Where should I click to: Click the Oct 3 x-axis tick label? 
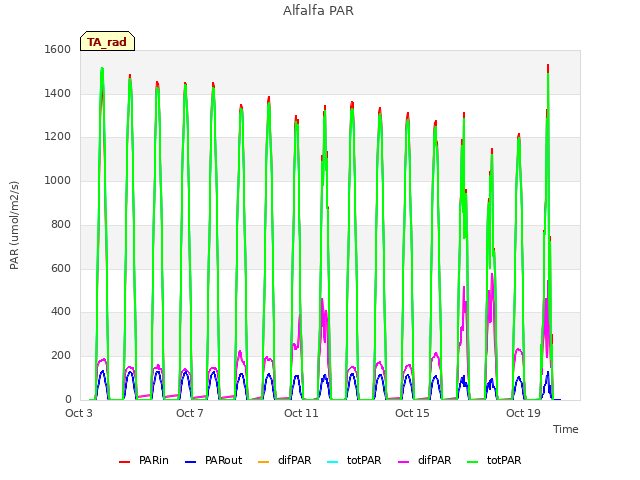[x=79, y=413]
